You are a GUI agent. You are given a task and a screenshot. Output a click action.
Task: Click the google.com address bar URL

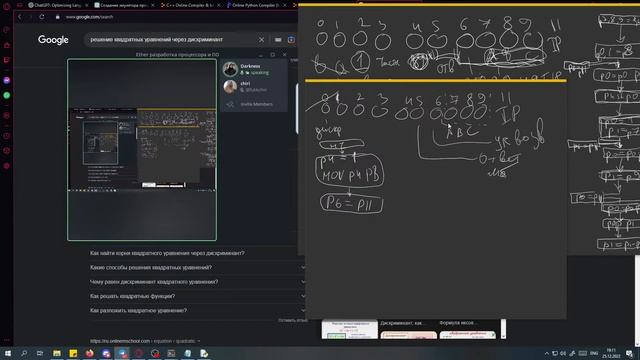tap(89, 17)
